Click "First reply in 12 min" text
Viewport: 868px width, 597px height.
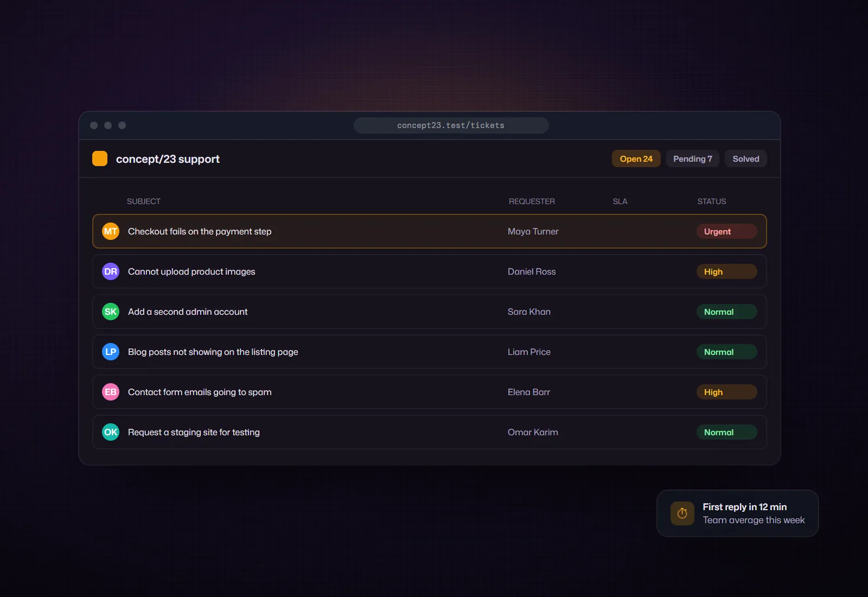tap(745, 507)
